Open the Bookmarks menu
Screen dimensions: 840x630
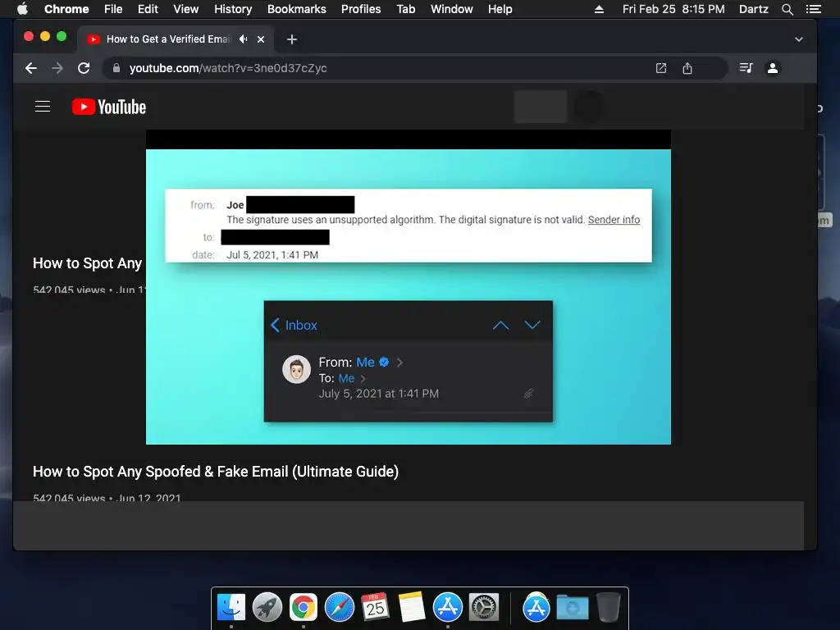[297, 9]
